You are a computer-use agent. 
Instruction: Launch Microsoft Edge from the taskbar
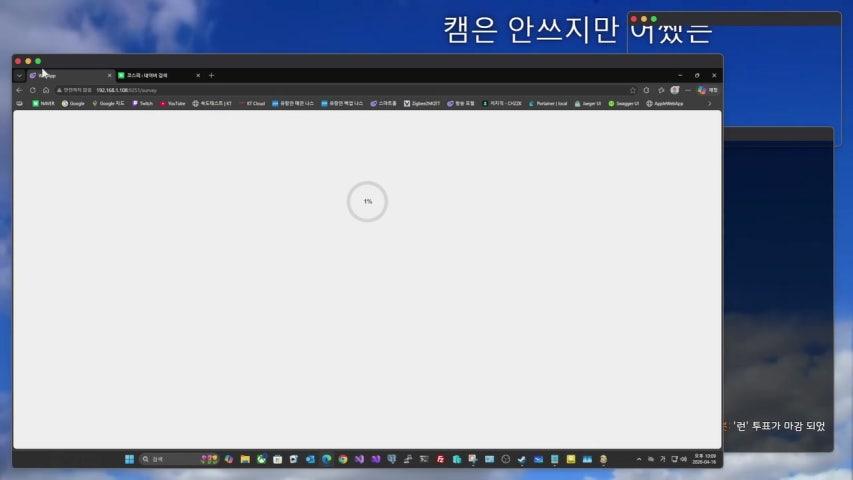tap(326, 459)
